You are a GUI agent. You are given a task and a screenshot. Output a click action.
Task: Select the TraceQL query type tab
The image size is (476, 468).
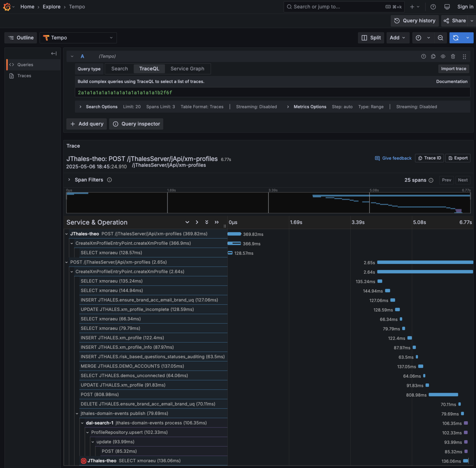tap(149, 69)
